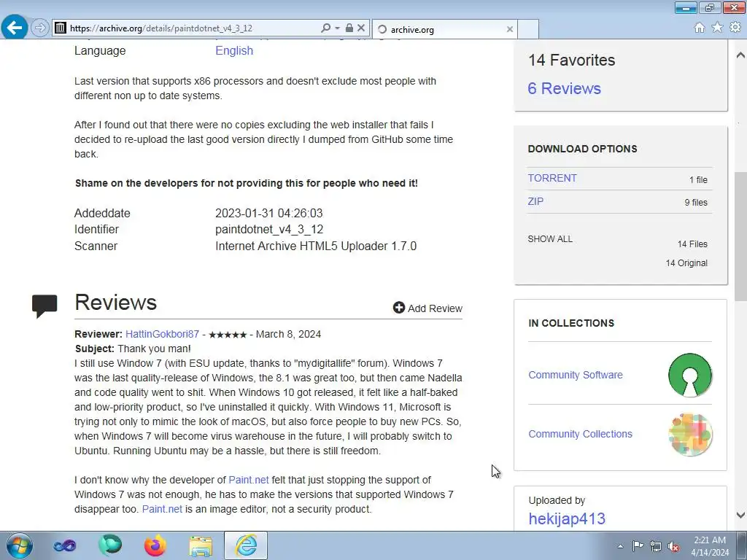Open the Windows Start menu
The width and height of the screenshot is (747, 560).
coord(20,545)
